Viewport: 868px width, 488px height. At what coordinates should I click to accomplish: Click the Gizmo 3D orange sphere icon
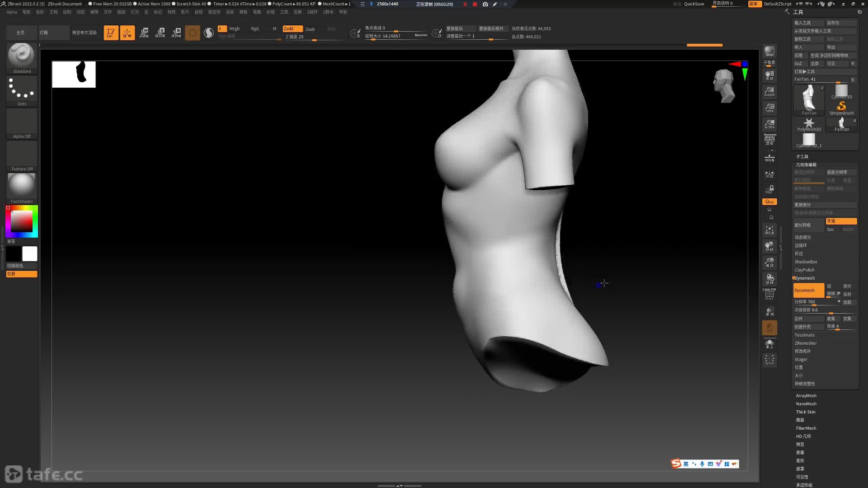[193, 33]
